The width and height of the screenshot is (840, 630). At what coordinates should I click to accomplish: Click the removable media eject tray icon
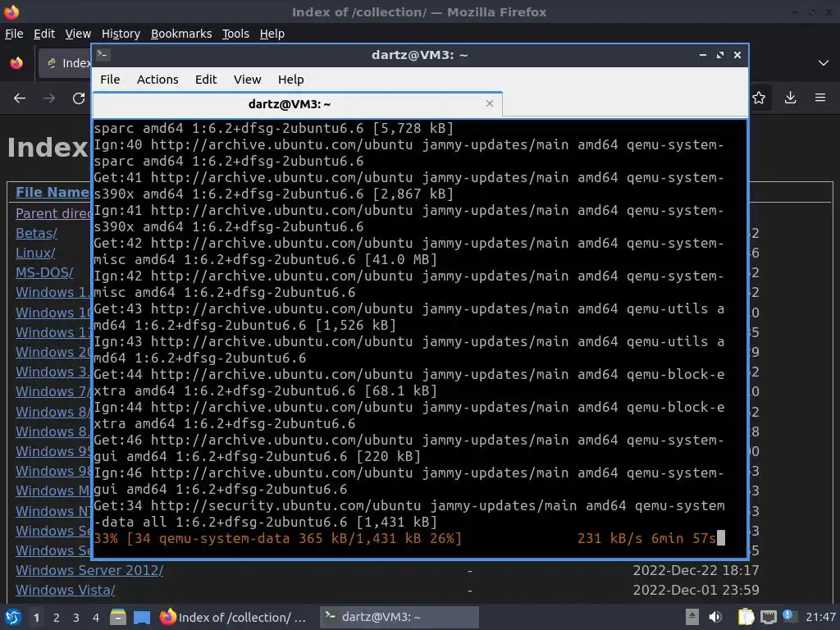pos(692,617)
